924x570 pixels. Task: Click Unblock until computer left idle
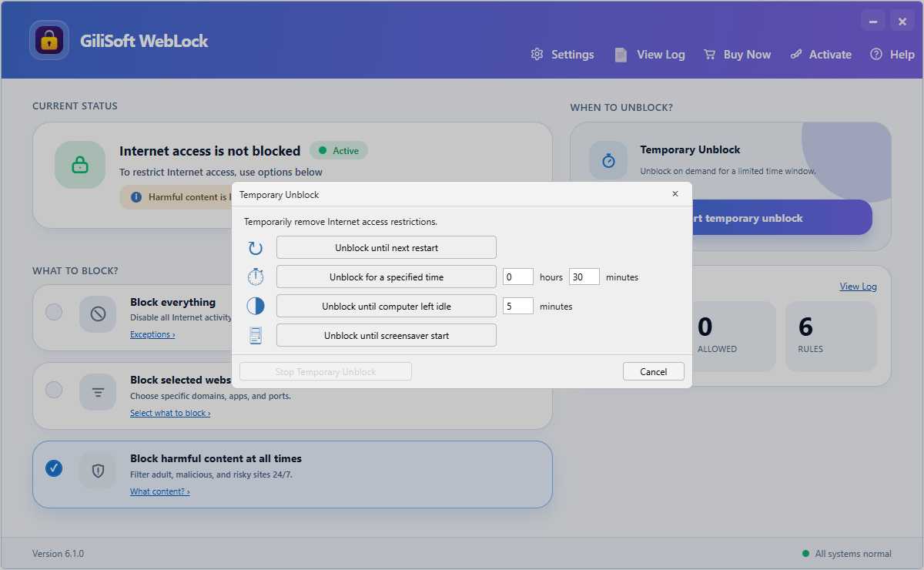(x=387, y=307)
